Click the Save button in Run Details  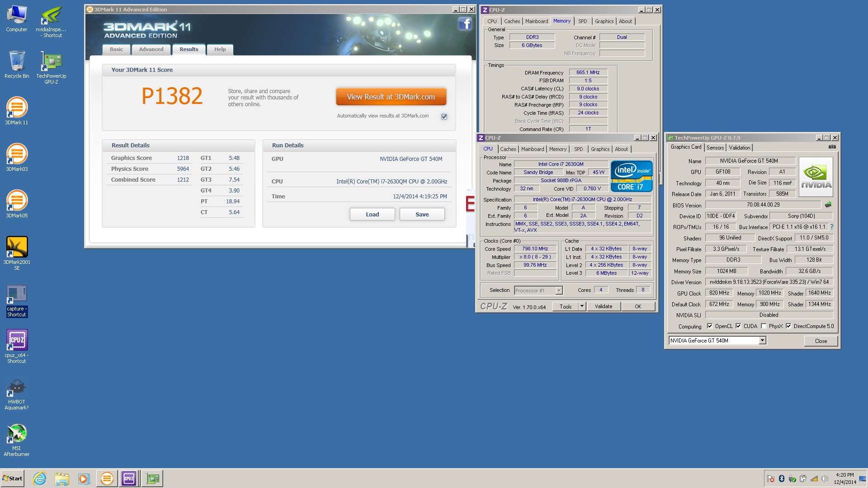pos(422,214)
